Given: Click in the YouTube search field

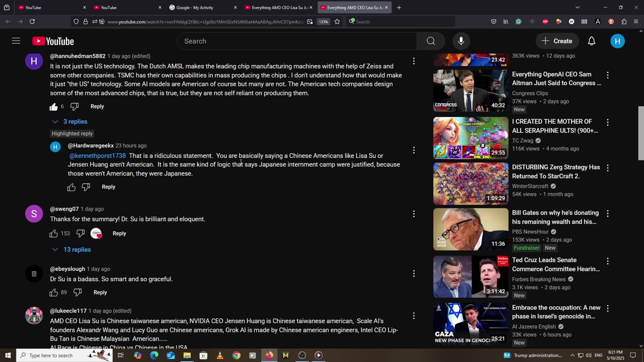Looking at the screenshot, I should click(x=297, y=41).
